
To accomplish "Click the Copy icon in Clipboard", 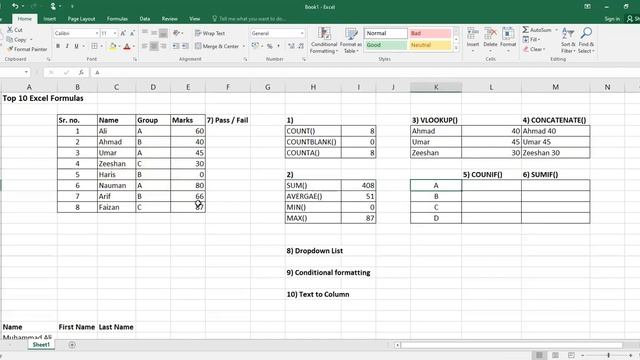I will (x=10, y=40).
